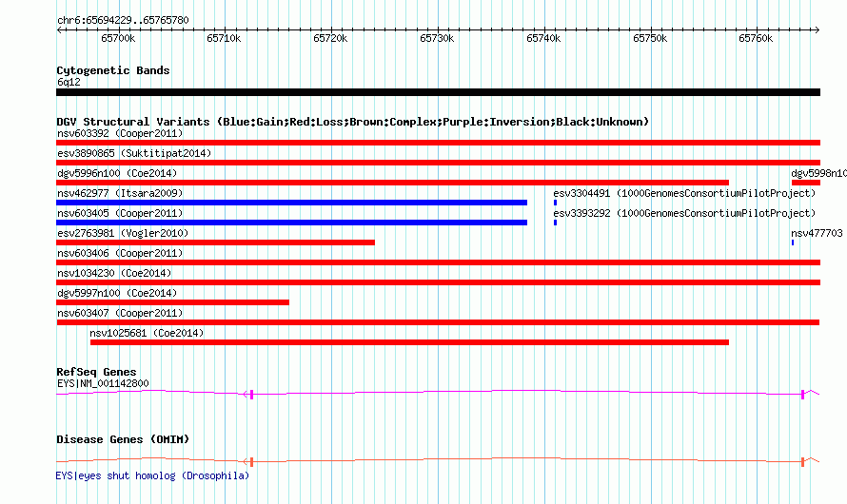The width and height of the screenshot is (847, 504).
Task: Click the red loss bar for nsv1034230
Action: pyautogui.click(x=438, y=282)
